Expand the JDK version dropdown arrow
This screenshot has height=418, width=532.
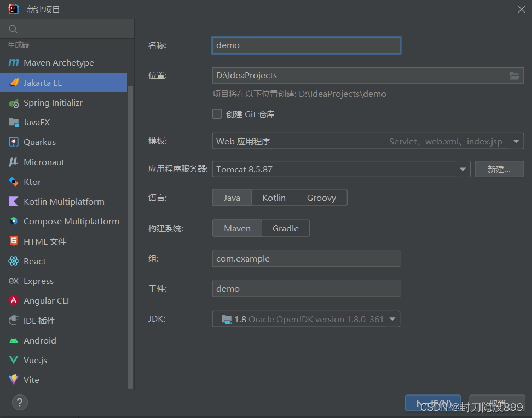point(392,319)
